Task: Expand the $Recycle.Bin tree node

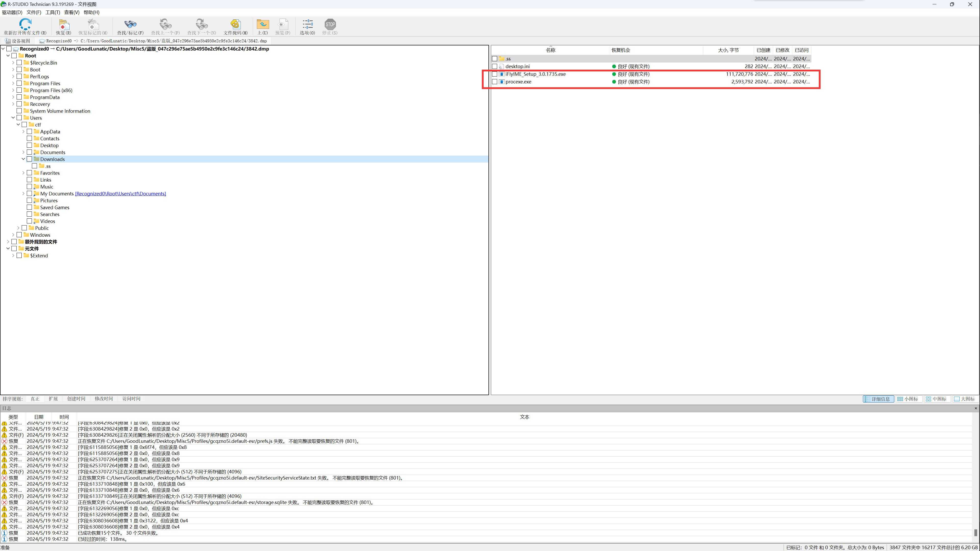Action: (x=13, y=62)
